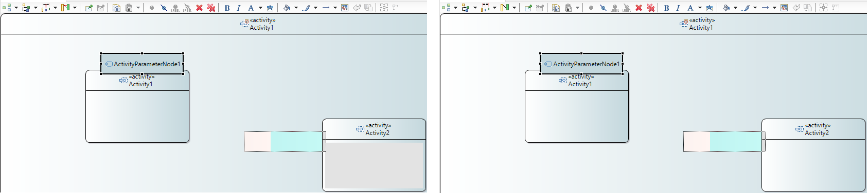This screenshot has height=193, width=868.
Task: Click make same size icon in left toolbar
Action: pyautogui.click(x=396, y=8)
